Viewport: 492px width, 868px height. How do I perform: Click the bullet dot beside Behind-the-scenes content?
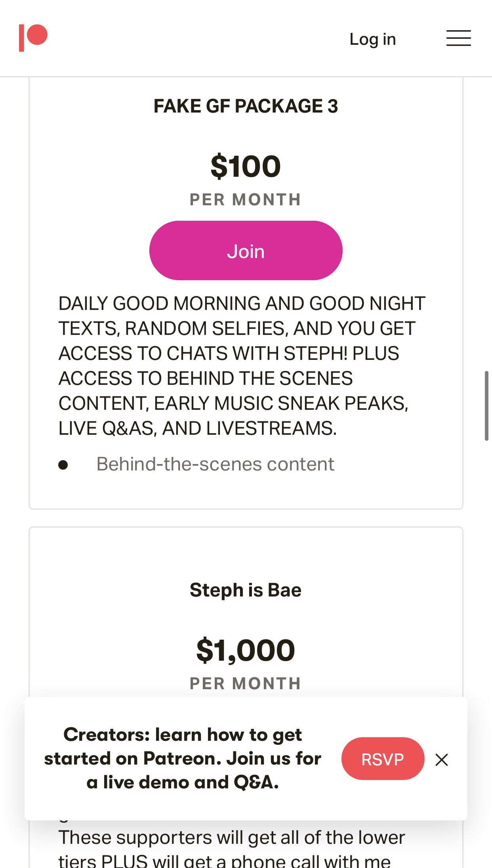[63, 465]
